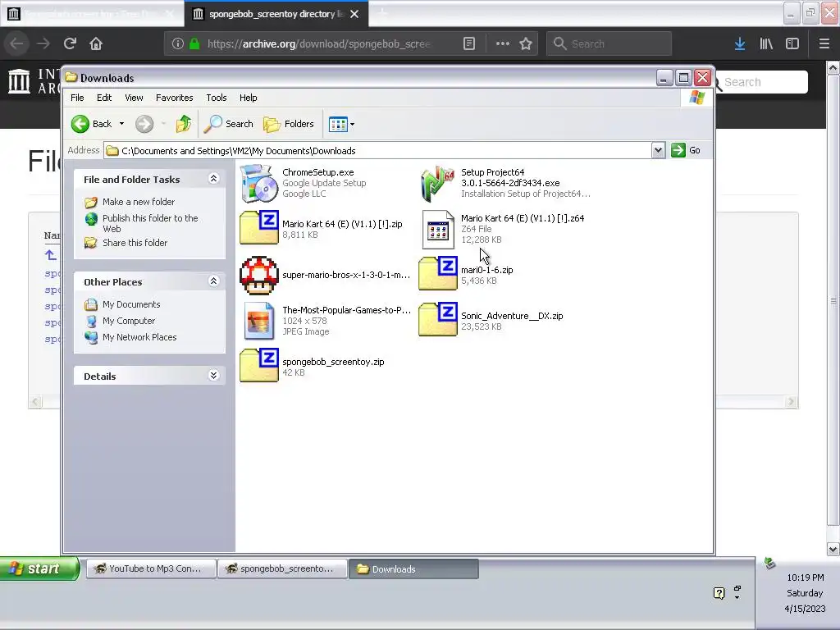Open Firefox downloads arrow
This screenshot has width=840, height=630.
coord(740,43)
